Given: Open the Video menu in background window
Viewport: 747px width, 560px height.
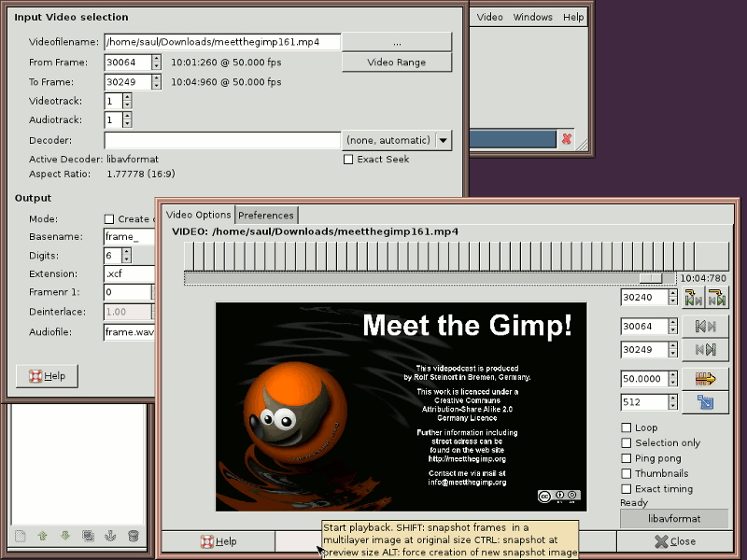Looking at the screenshot, I should [x=489, y=17].
